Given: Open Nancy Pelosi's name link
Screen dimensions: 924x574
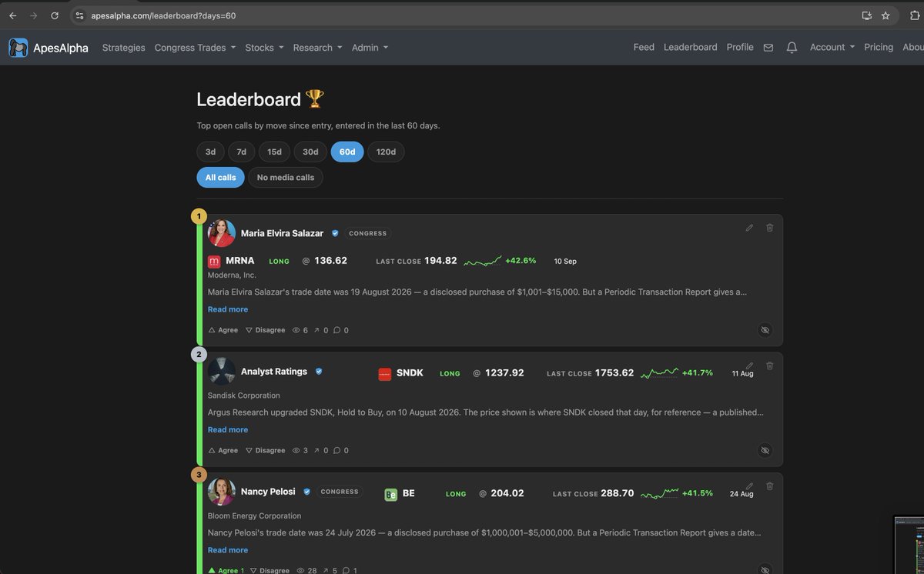Looking at the screenshot, I should click(x=268, y=492).
